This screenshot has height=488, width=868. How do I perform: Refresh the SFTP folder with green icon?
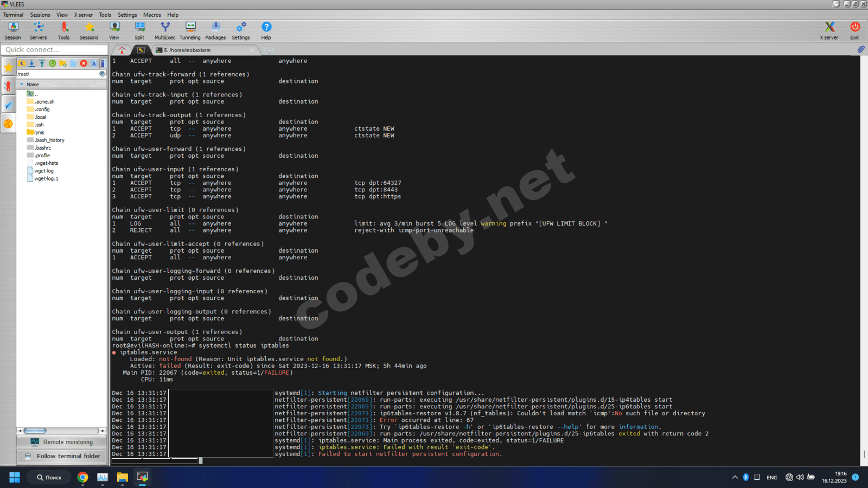click(52, 63)
